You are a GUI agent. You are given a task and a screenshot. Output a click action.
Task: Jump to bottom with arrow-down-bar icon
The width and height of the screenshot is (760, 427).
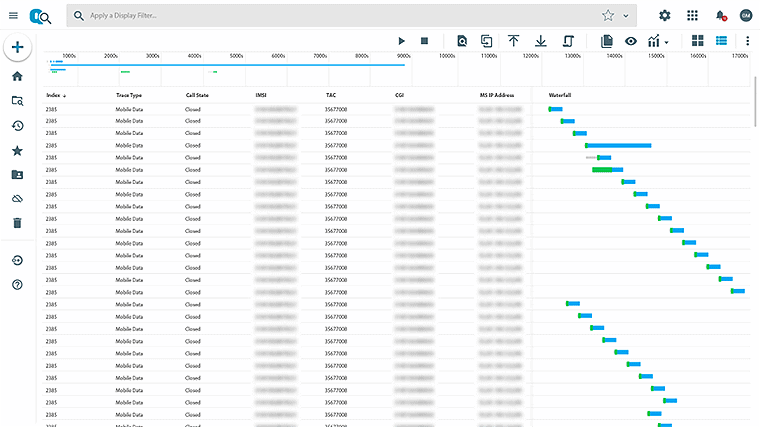tap(540, 41)
